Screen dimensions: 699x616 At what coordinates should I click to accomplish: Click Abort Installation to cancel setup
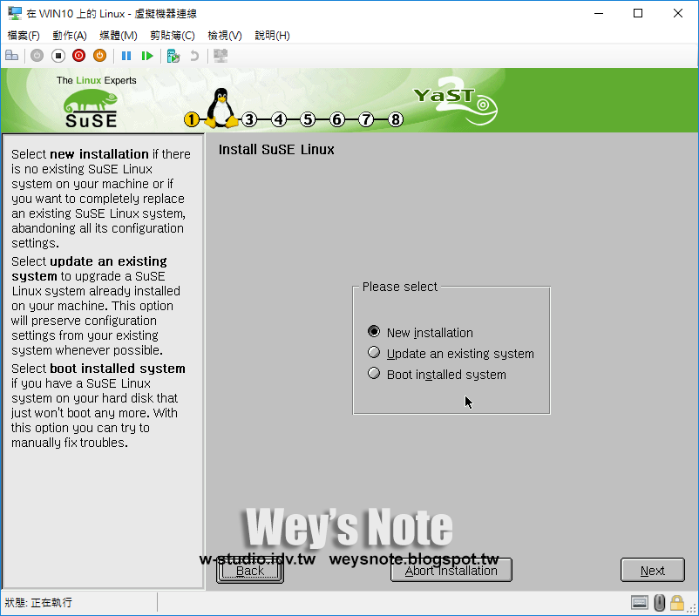click(451, 570)
